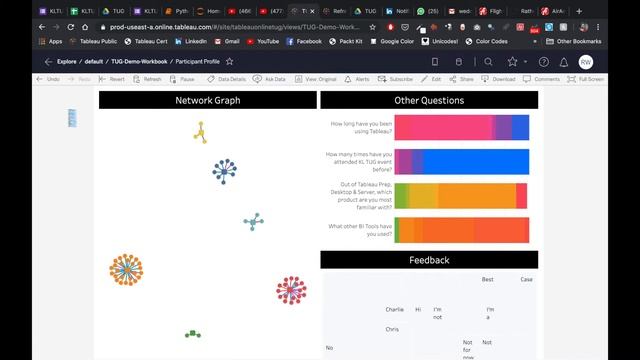Click the Revert toolbar button
Viewport: 640px width, 360px height.
[x=111, y=79]
